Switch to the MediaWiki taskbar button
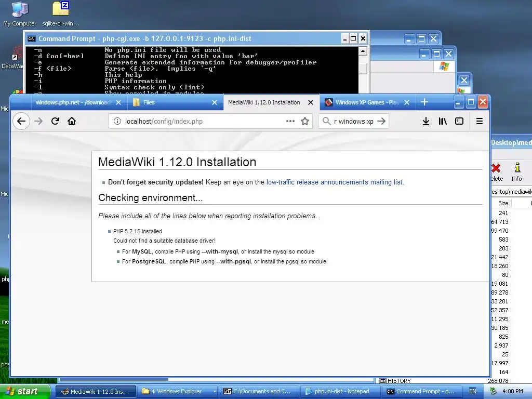This screenshot has width=532, height=399. pos(96,392)
